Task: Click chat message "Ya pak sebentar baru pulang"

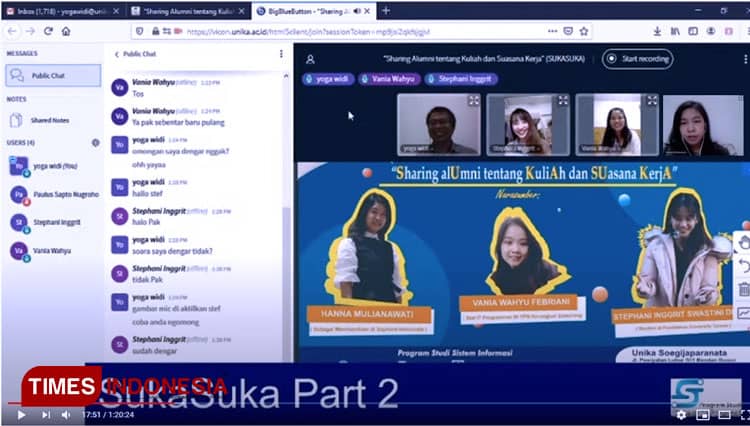Action: (178, 122)
